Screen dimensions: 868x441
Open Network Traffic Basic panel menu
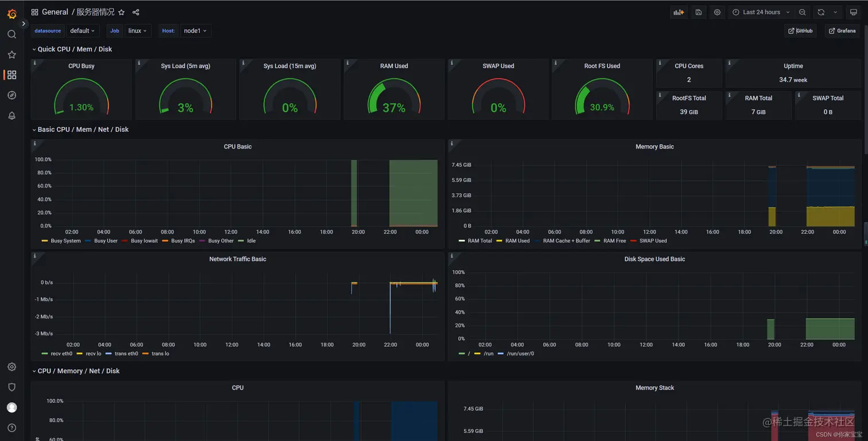tap(238, 259)
